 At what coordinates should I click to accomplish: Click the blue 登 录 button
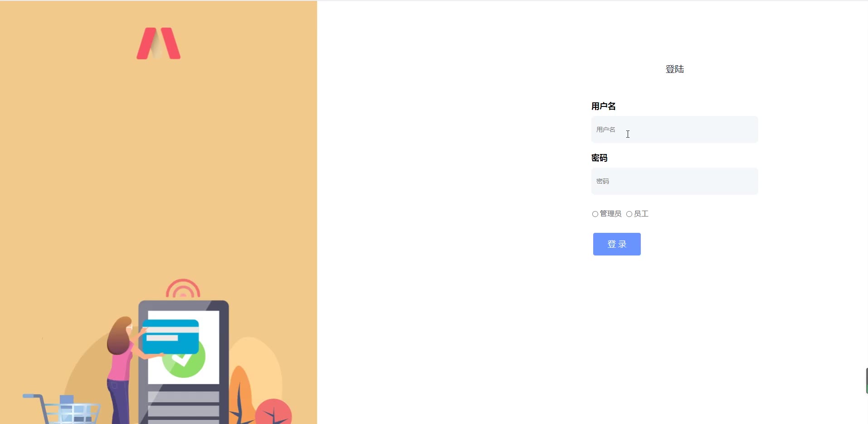point(617,244)
